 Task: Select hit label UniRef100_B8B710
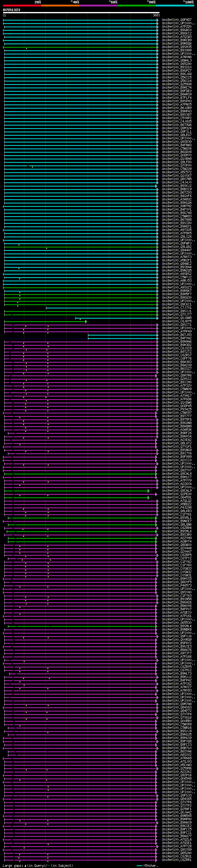[x=177, y=748]
